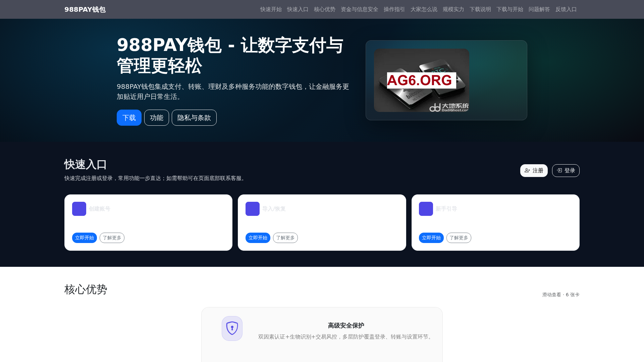The image size is (644, 362).
Task: Click the 新手引导 card title
Action: click(x=446, y=209)
